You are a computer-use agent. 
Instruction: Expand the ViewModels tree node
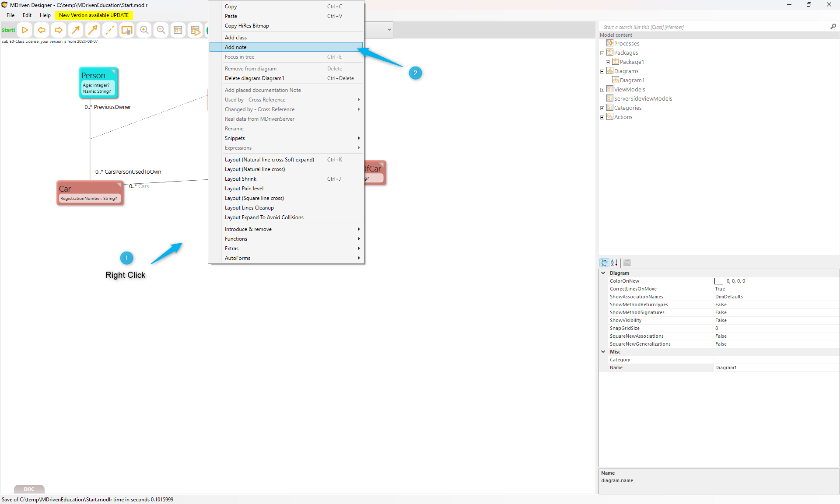(x=602, y=90)
